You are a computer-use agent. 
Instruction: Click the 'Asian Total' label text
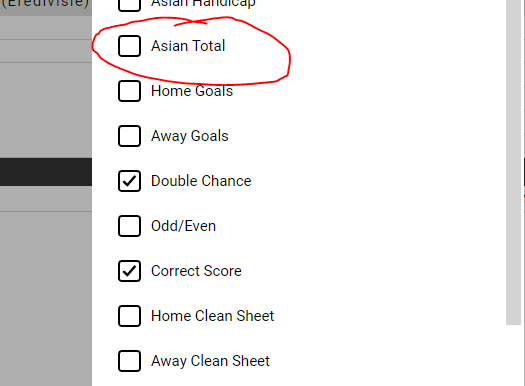tap(188, 46)
